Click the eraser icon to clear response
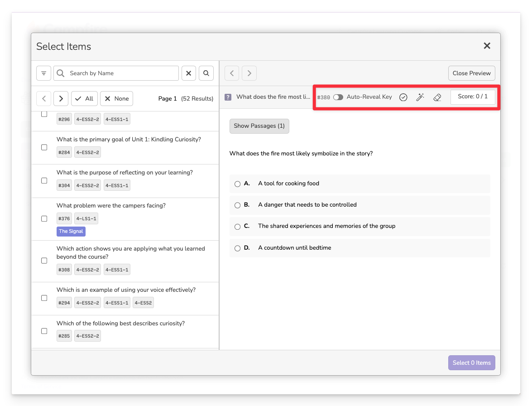The width and height of the screenshot is (532, 406). [x=437, y=97]
